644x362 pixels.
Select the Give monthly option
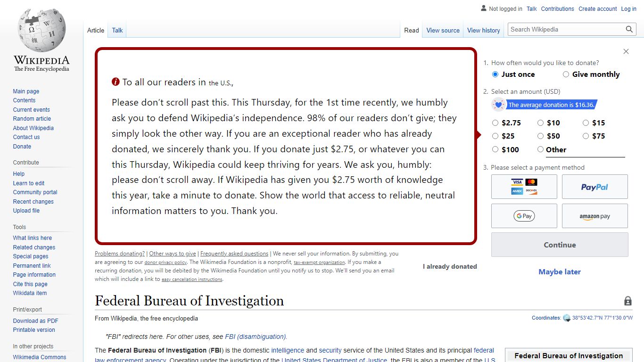coord(566,74)
